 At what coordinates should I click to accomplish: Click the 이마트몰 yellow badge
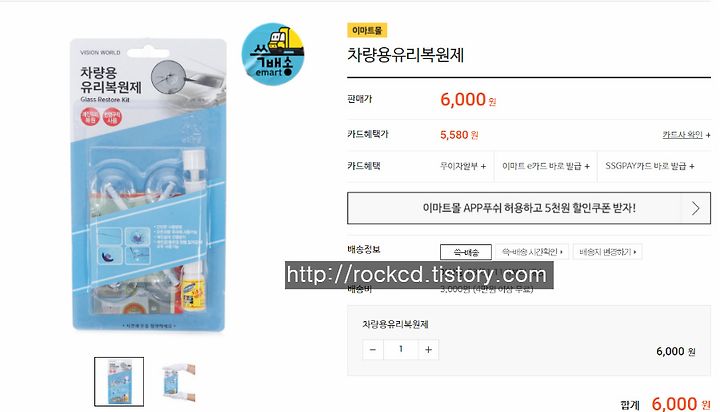coord(367,30)
